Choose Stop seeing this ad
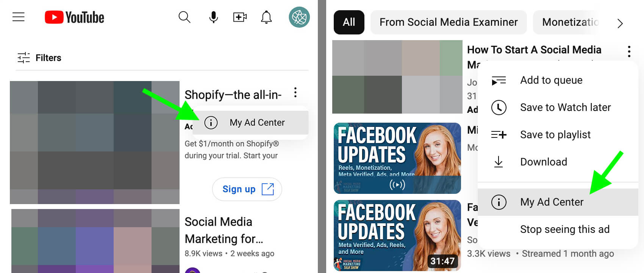644x273 pixels. [558, 229]
